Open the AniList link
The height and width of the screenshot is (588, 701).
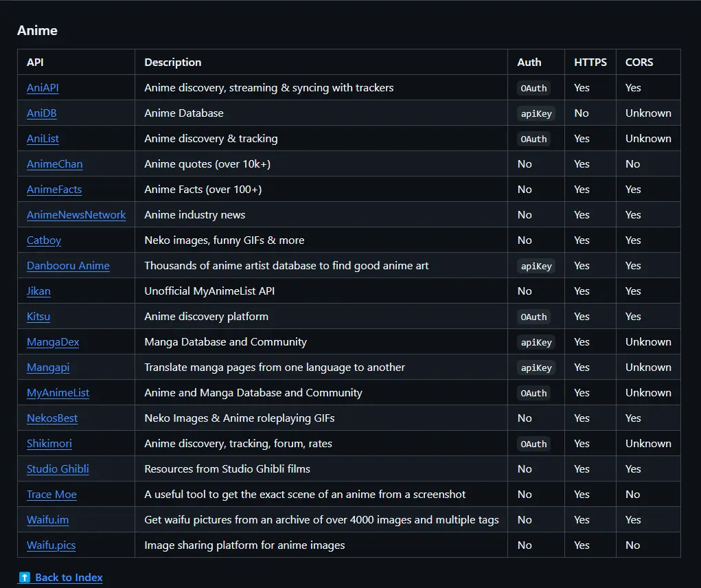(43, 139)
